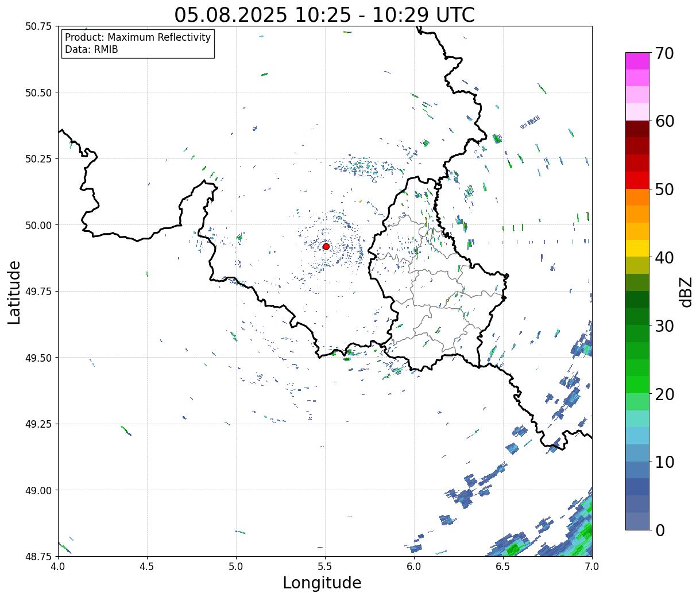Click the colorbar tick label 40

tap(664, 258)
